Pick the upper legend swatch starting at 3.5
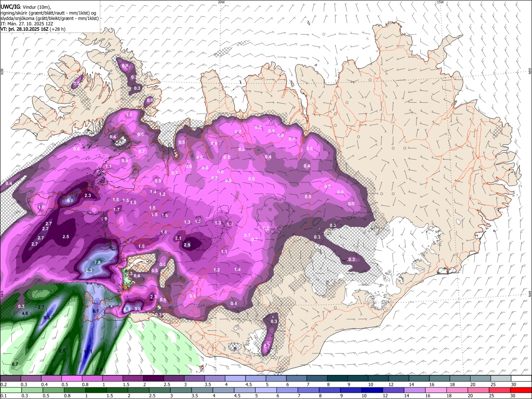The image size is (532, 399). pyautogui.click(x=214, y=378)
